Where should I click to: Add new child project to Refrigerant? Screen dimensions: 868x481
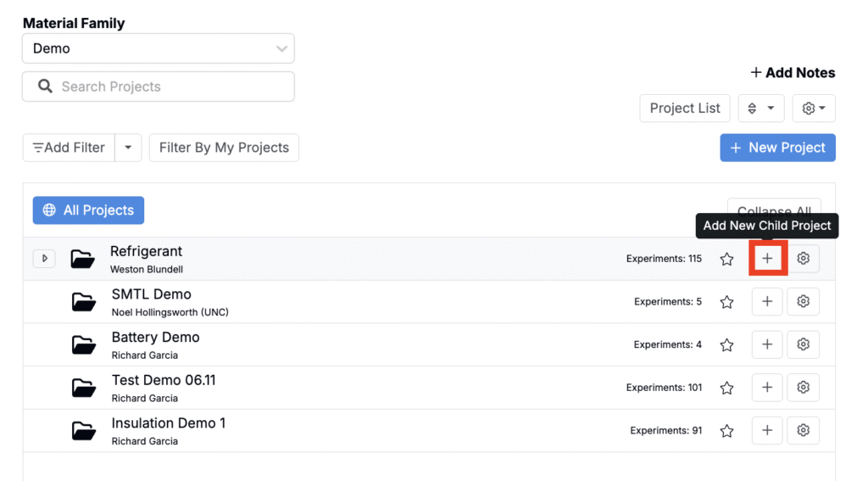click(767, 258)
